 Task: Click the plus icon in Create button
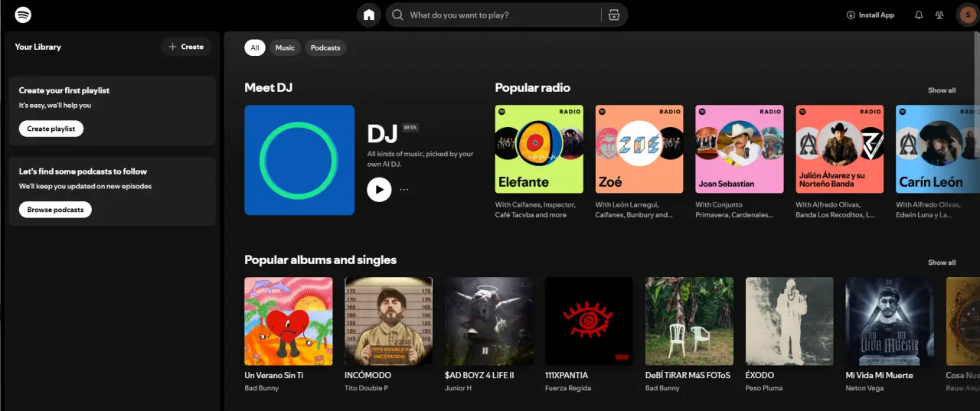point(172,47)
